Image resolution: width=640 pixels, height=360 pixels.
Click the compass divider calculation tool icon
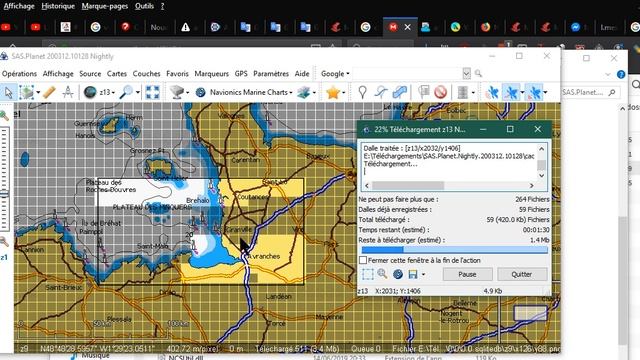[68, 92]
